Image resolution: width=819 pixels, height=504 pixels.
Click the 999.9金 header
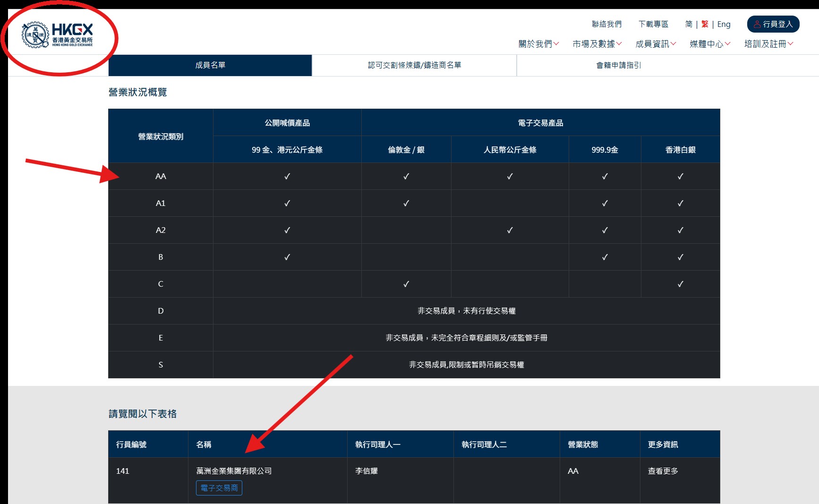pos(605,150)
